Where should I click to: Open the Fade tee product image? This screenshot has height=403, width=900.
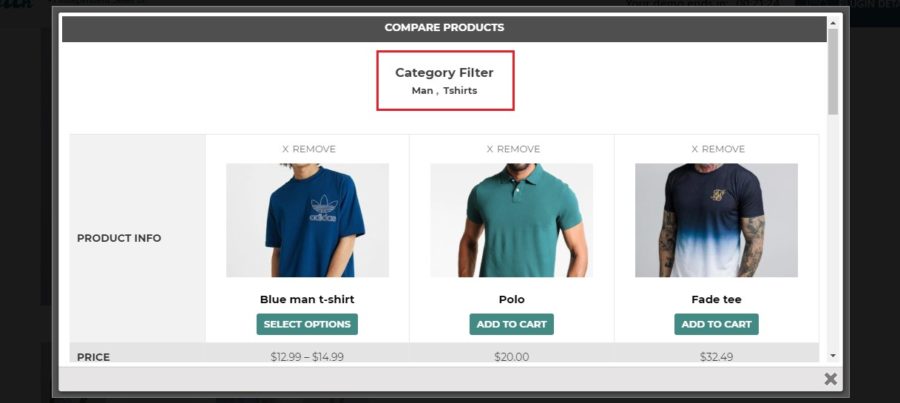tap(716, 220)
